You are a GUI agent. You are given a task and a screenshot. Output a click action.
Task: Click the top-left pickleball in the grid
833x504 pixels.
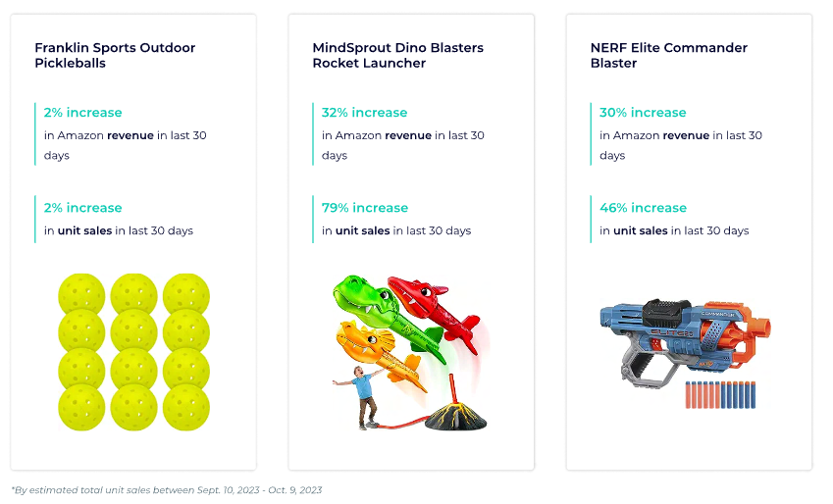[81, 294]
